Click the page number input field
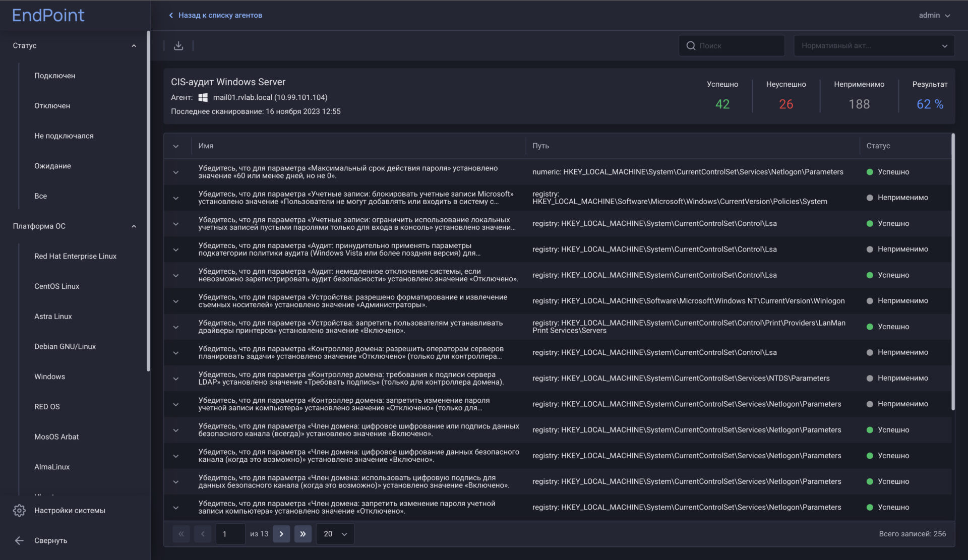This screenshot has width=968, height=560. click(230, 534)
